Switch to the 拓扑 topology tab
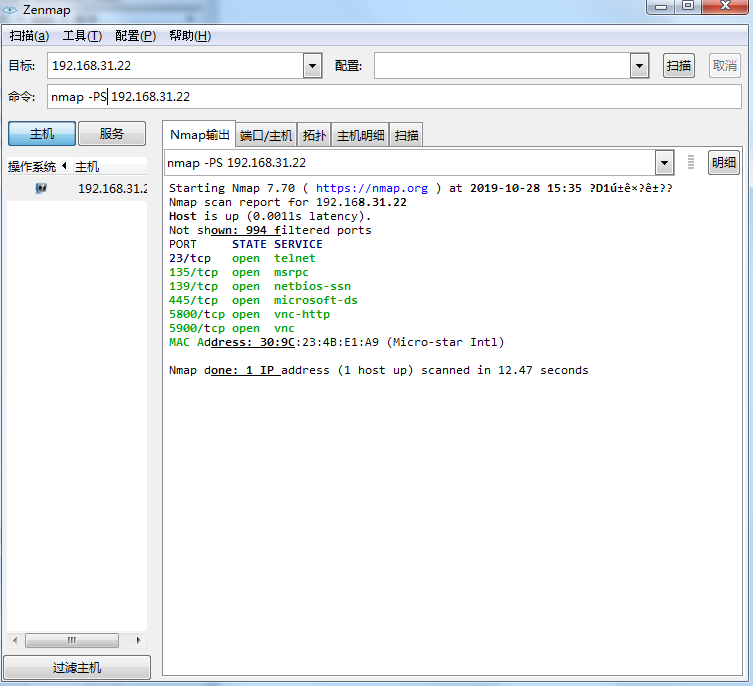 pos(314,135)
